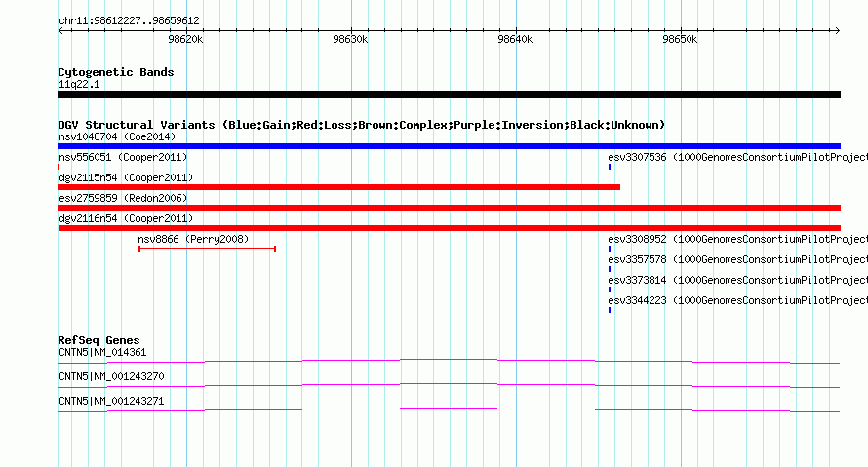Select the red dgv2116n54 loss bar

(449, 228)
